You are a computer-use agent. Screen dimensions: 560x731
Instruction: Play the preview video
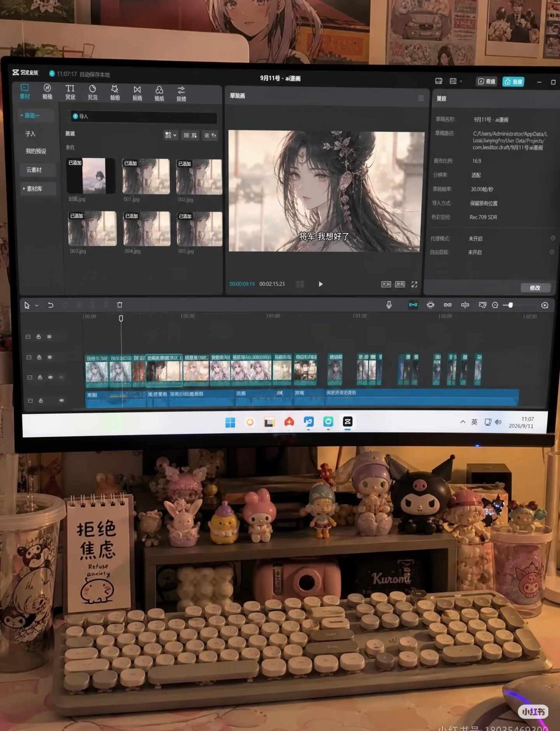pyautogui.click(x=321, y=284)
